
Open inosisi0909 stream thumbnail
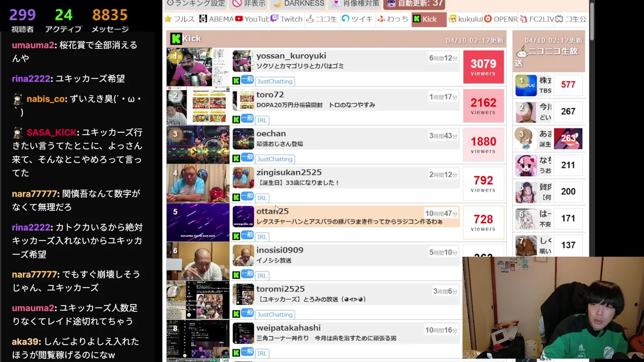pyautogui.click(x=198, y=261)
